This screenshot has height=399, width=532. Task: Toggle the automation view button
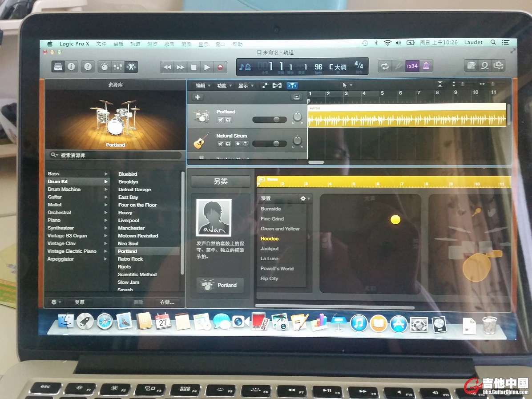(x=265, y=85)
